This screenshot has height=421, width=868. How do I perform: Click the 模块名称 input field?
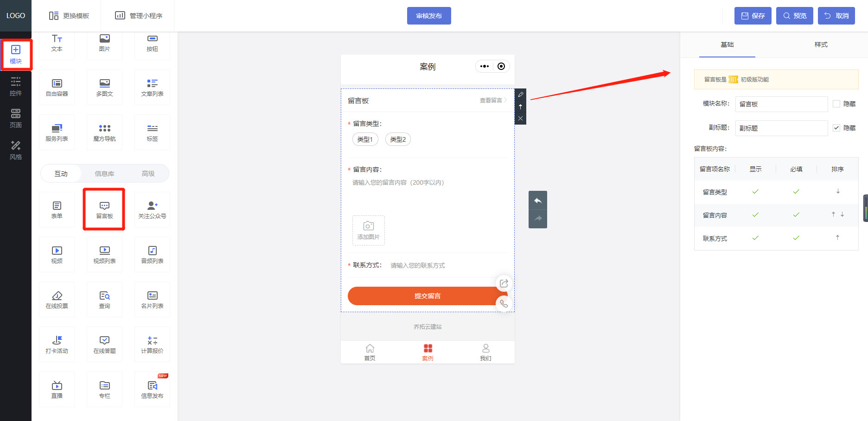pos(781,104)
